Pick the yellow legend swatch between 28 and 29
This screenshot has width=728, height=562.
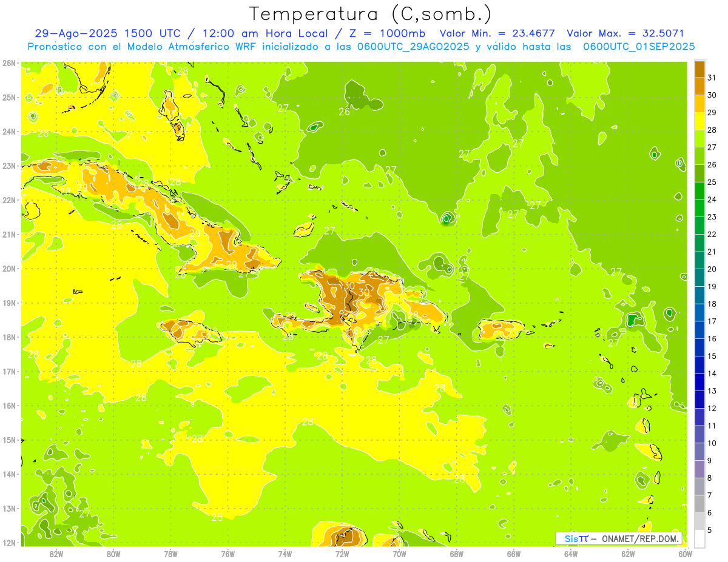699,121
